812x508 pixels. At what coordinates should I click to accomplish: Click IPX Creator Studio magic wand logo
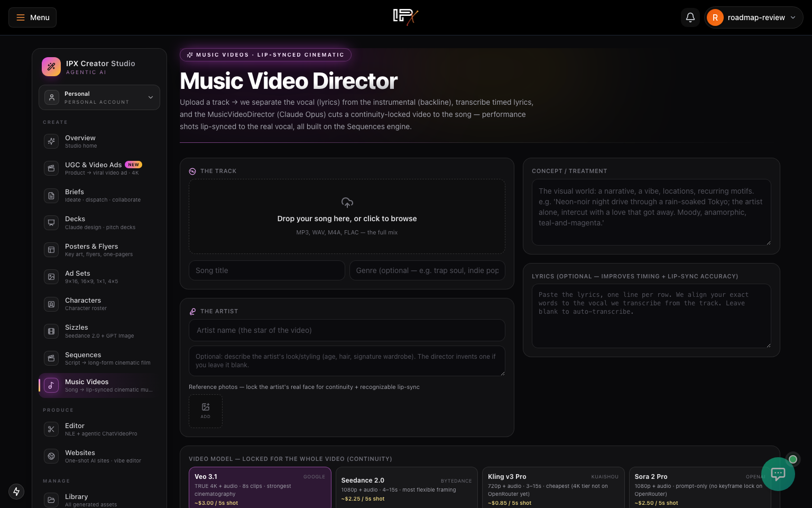click(51, 67)
